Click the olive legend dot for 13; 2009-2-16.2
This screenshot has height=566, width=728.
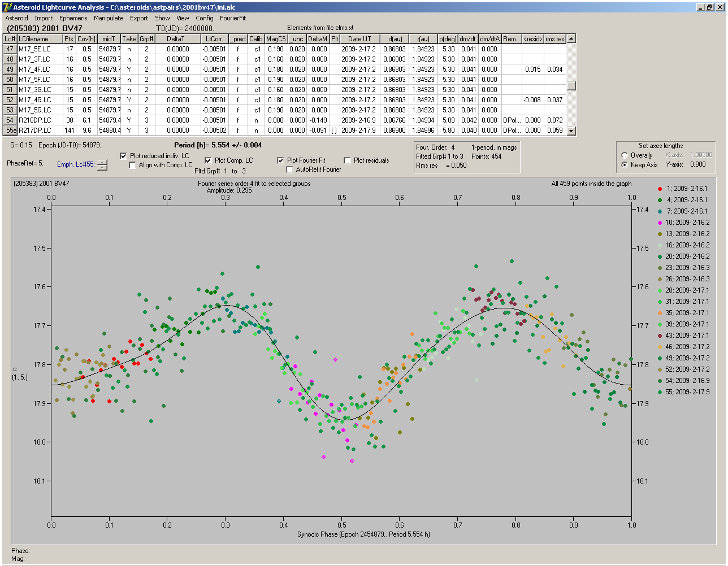[x=660, y=234]
